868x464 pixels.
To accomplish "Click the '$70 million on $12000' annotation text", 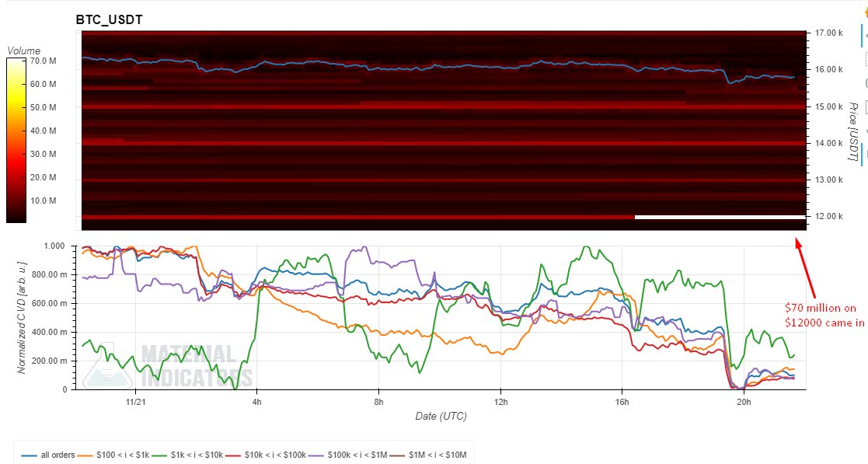I will [x=824, y=316].
